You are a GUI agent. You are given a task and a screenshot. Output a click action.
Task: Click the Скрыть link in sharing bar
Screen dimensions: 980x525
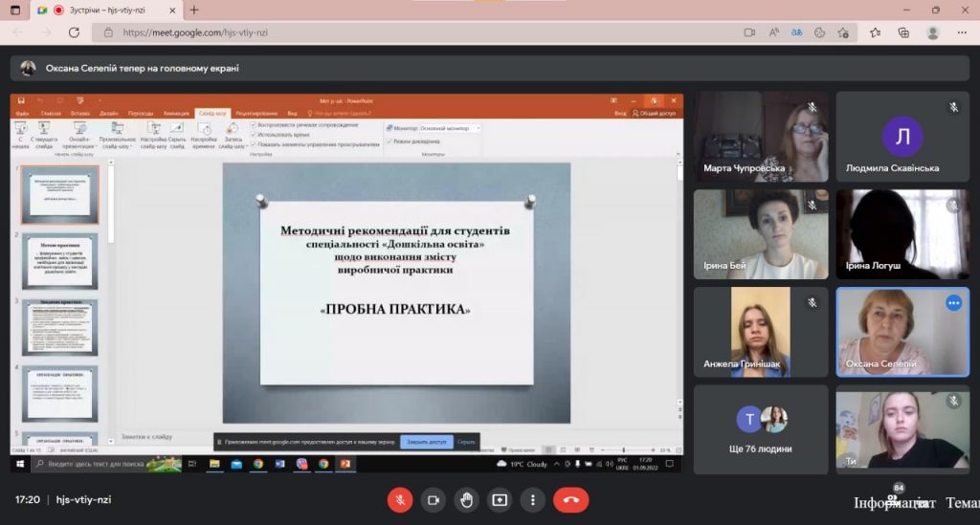pos(466,442)
